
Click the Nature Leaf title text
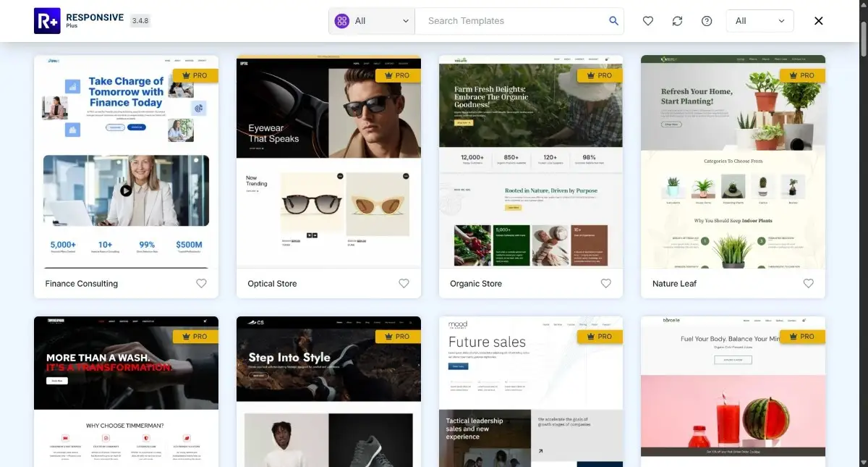674,284
